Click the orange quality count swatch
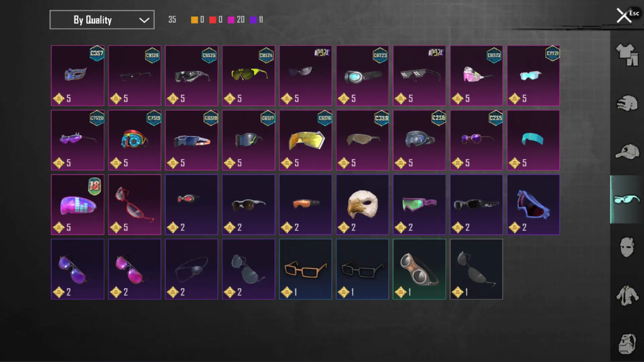 (194, 20)
